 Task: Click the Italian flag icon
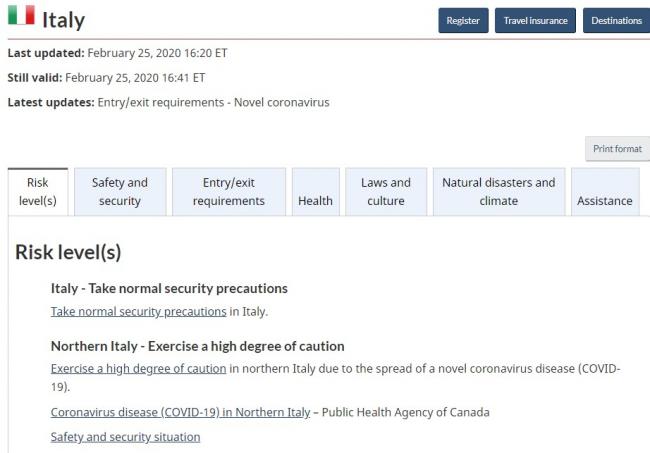[21, 15]
